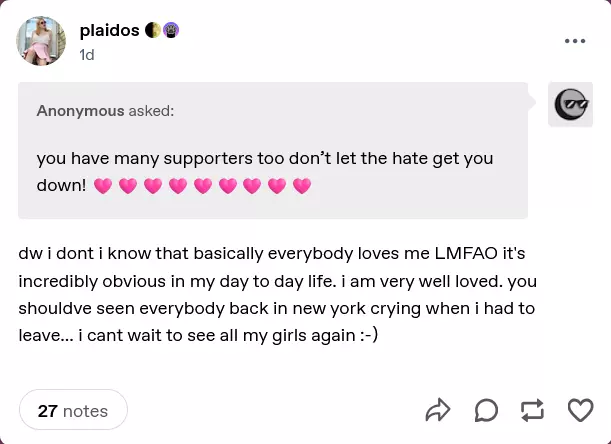Click the purple badge next to plaidos

click(171, 30)
